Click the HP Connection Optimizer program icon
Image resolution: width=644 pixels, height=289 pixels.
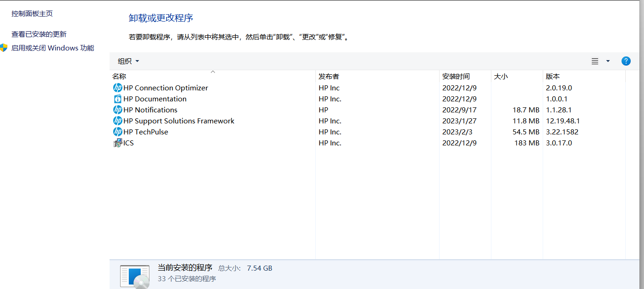[x=118, y=88]
